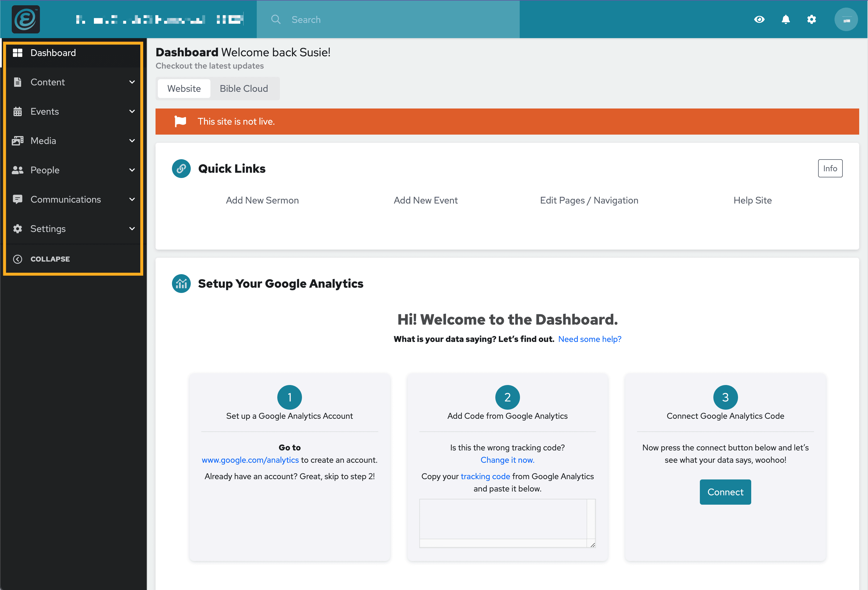This screenshot has width=868, height=590.
Task: Click the Events calendar icon
Action: (x=18, y=111)
